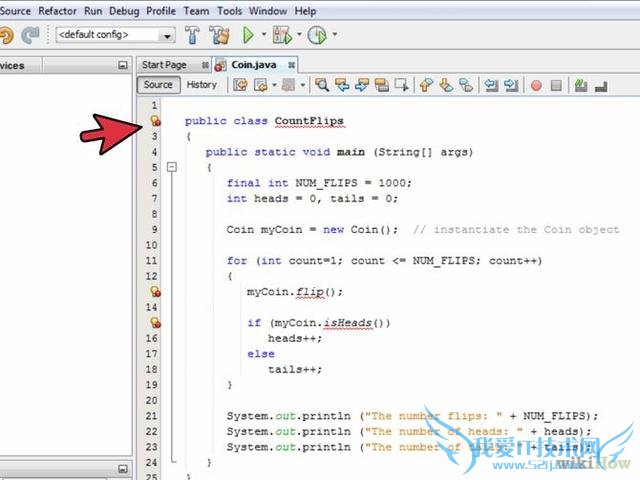Click the Comment icon

pos(581,85)
